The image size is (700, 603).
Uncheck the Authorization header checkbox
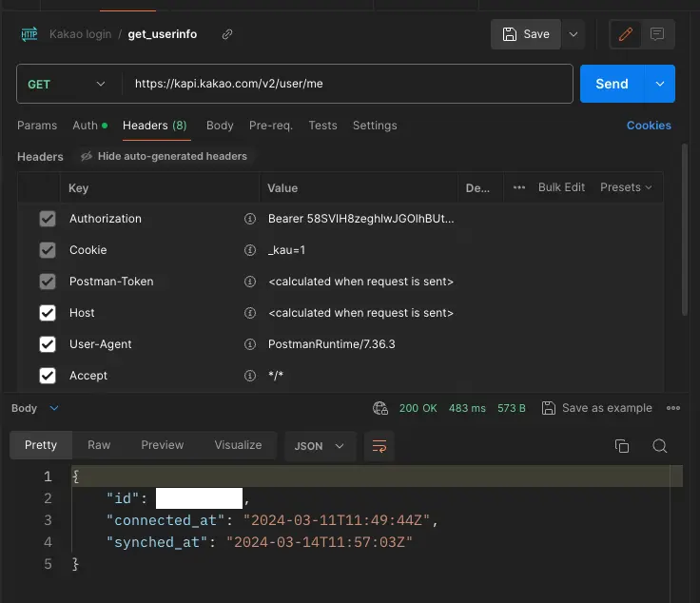[48, 219]
